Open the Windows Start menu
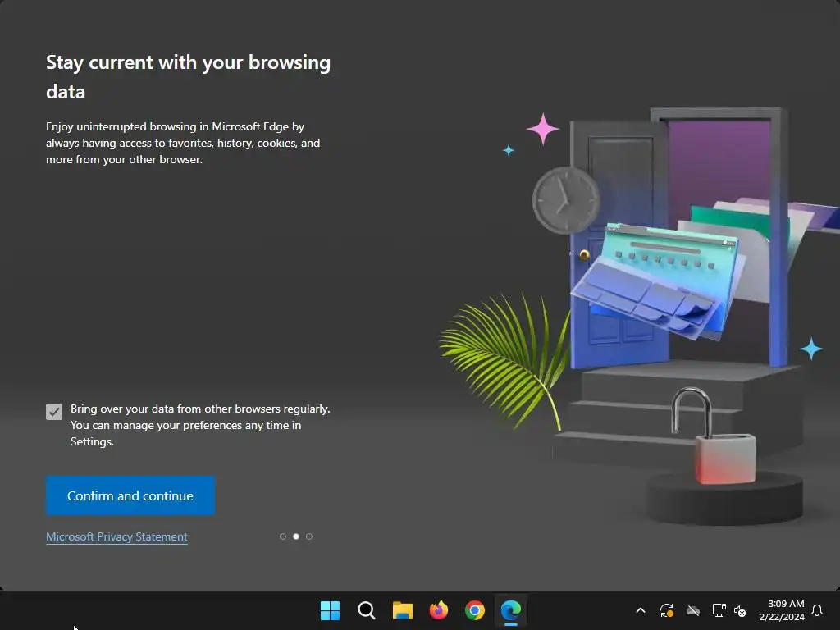Image resolution: width=840 pixels, height=630 pixels. pyautogui.click(x=330, y=610)
